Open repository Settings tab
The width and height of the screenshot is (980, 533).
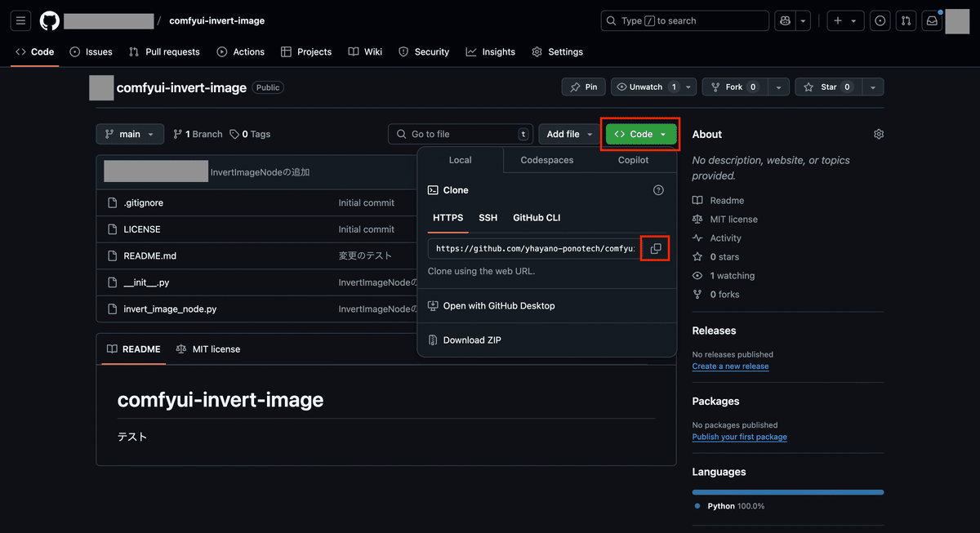coord(558,51)
